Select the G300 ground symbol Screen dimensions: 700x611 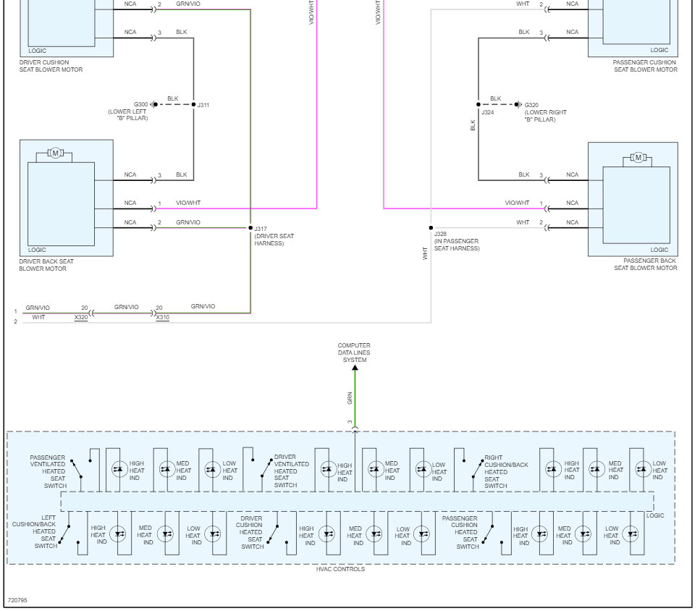tap(153, 104)
